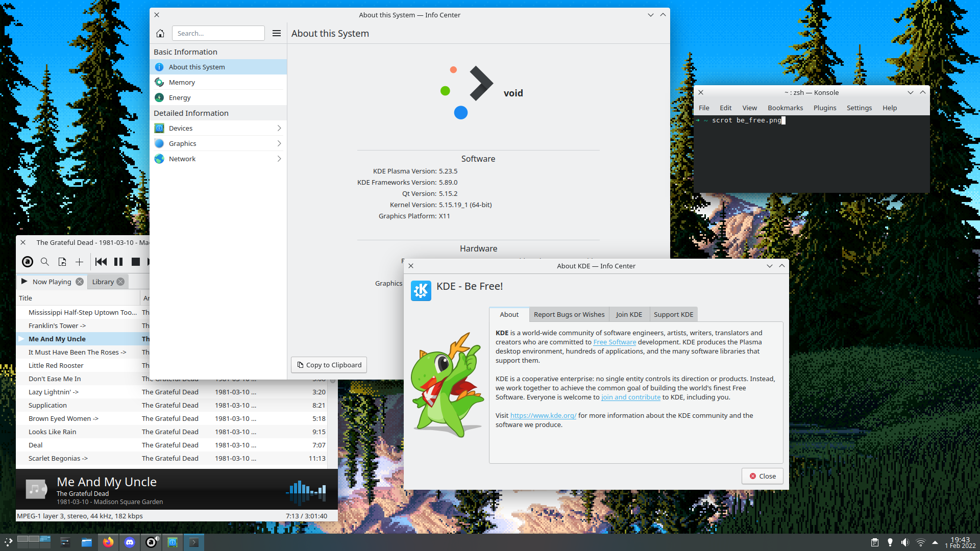Viewport: 980px width, 551px height.
Task: Click the add files plus icon
Action: click(x=79, y=262)
